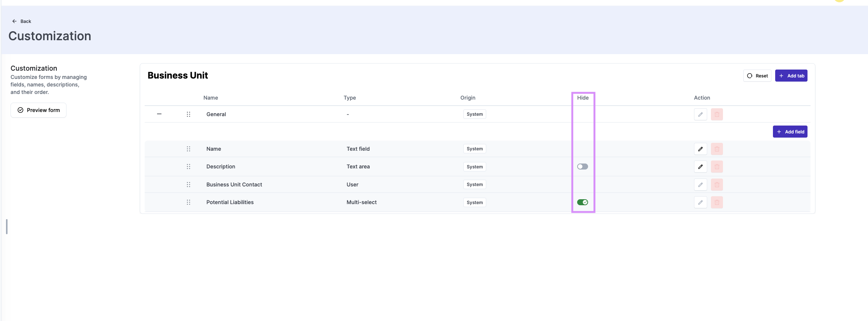Collapse the General section
This screenshot has width=868, height=321.
tap(159, 114)
